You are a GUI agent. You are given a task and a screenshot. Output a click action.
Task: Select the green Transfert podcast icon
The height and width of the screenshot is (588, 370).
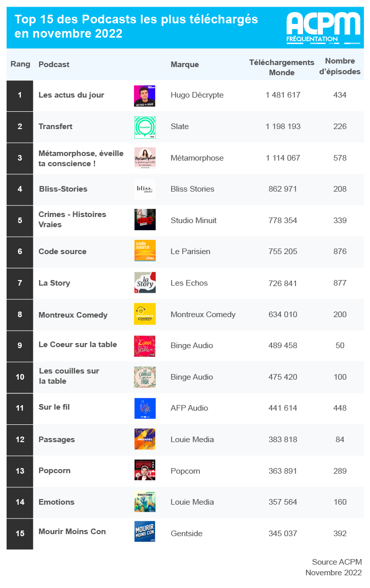pos(145,128)
